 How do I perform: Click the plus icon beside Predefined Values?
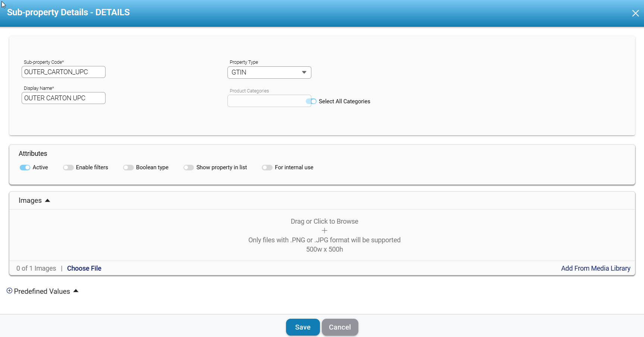[9, 291]
